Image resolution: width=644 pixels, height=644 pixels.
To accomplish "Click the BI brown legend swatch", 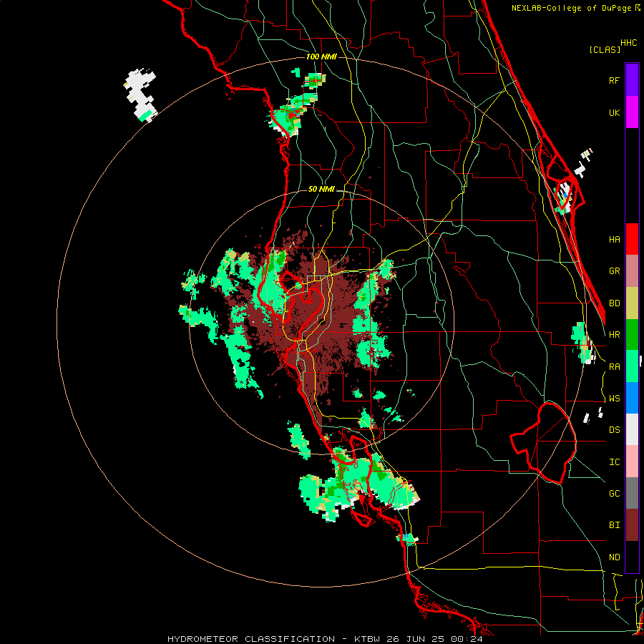I will click(632, 525).
